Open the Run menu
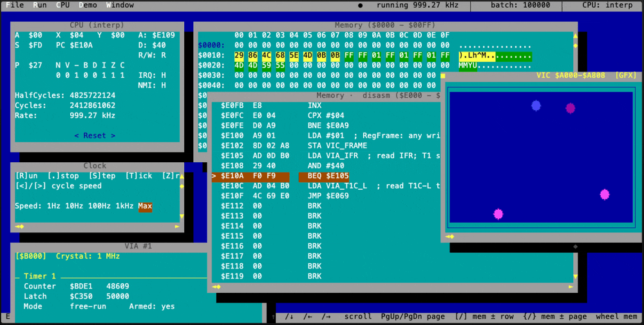The image size is (644, 325). (40, 5)
